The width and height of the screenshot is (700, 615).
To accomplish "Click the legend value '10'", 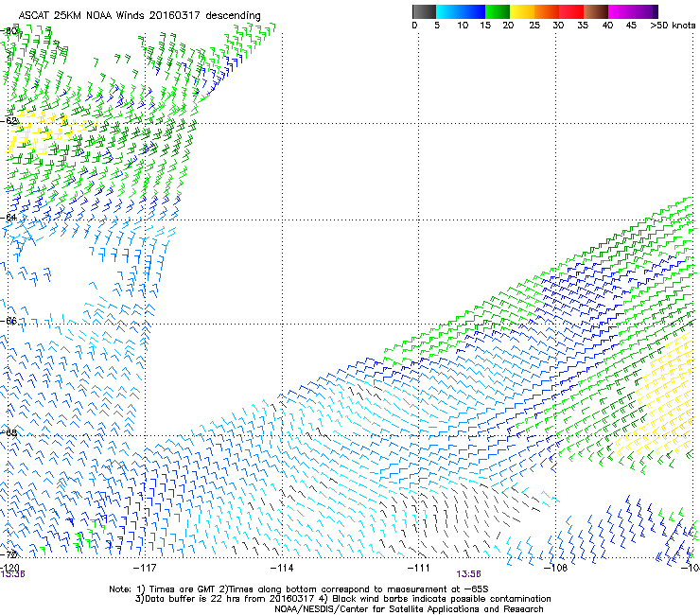I will tap(463, 26).
